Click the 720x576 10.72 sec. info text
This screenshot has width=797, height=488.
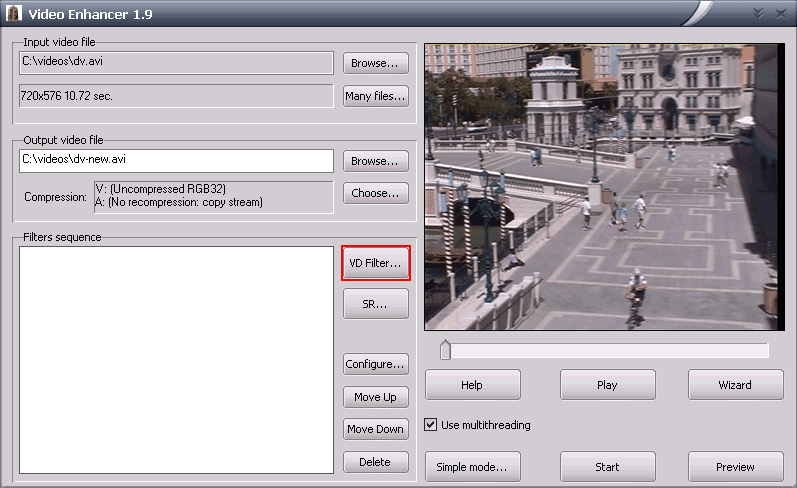coord(67,96)
